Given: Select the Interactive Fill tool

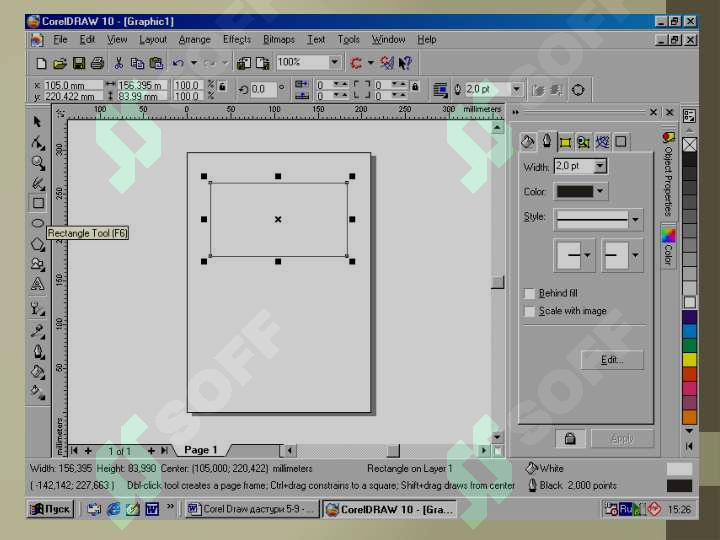Looking at the screenshot, I should pos(38,393).
